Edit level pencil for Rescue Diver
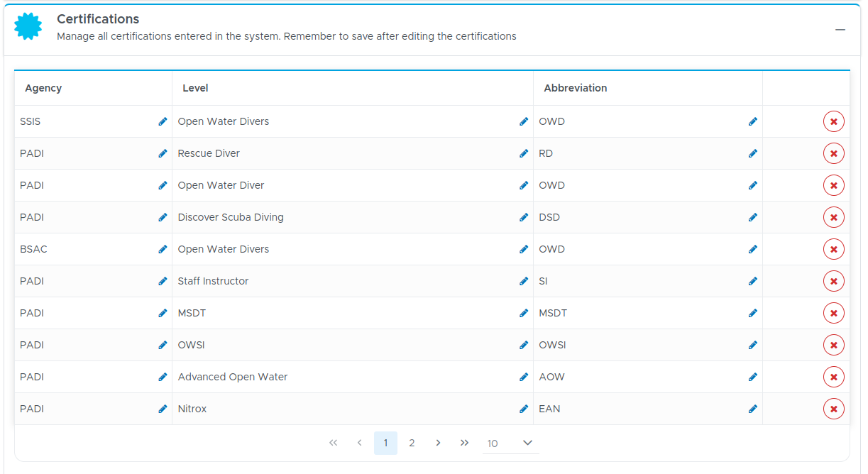Viewport: 868px width, 474px height. coord(524,153)
